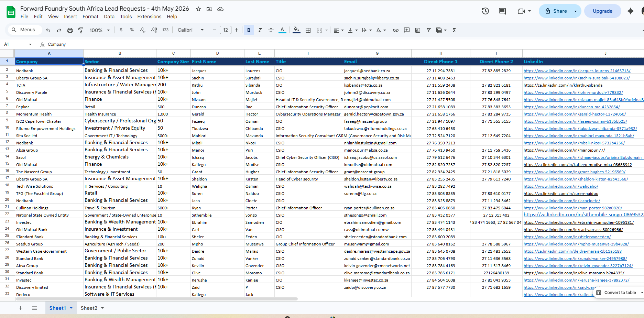
Task: Click the font size field
Action: coord(226,30)
